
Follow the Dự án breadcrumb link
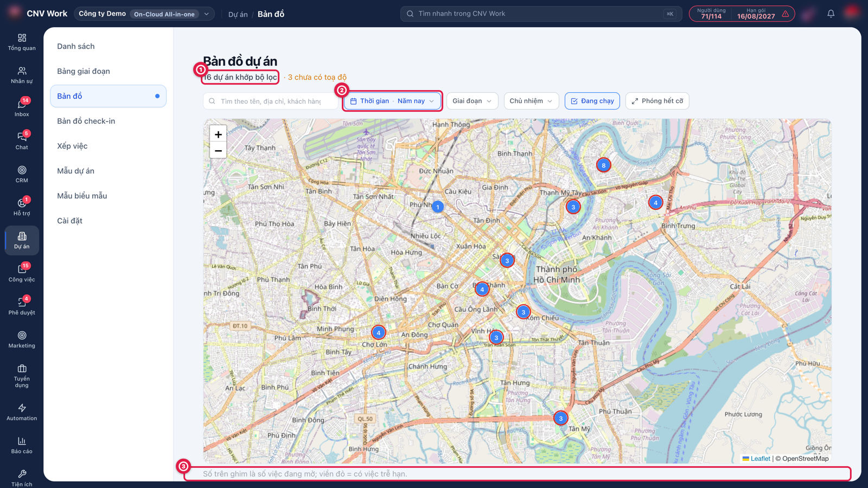tap(238, 14)
